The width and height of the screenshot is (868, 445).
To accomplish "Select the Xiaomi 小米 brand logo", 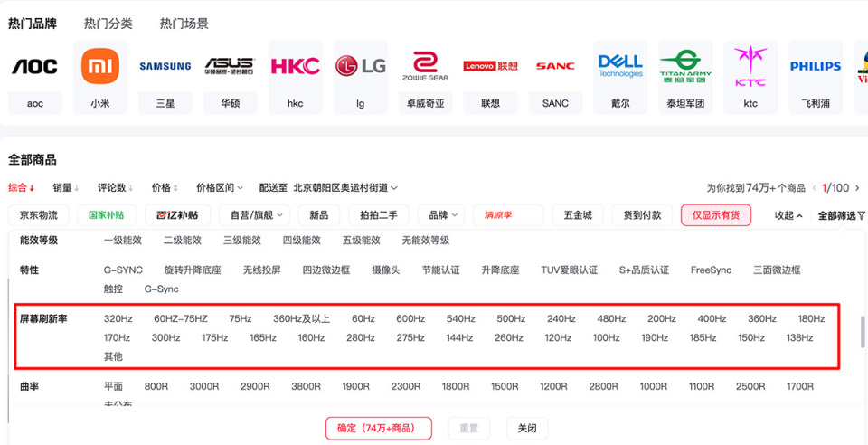I will (100, 66).
